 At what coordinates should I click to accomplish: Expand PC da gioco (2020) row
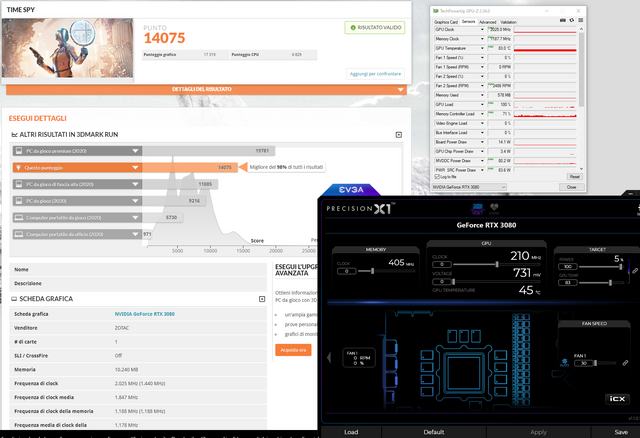pyautogui.click(x=135, y=201)
